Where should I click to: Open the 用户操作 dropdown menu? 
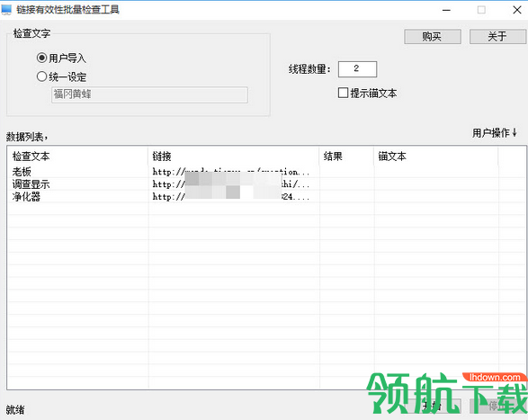tap(494, 133)
